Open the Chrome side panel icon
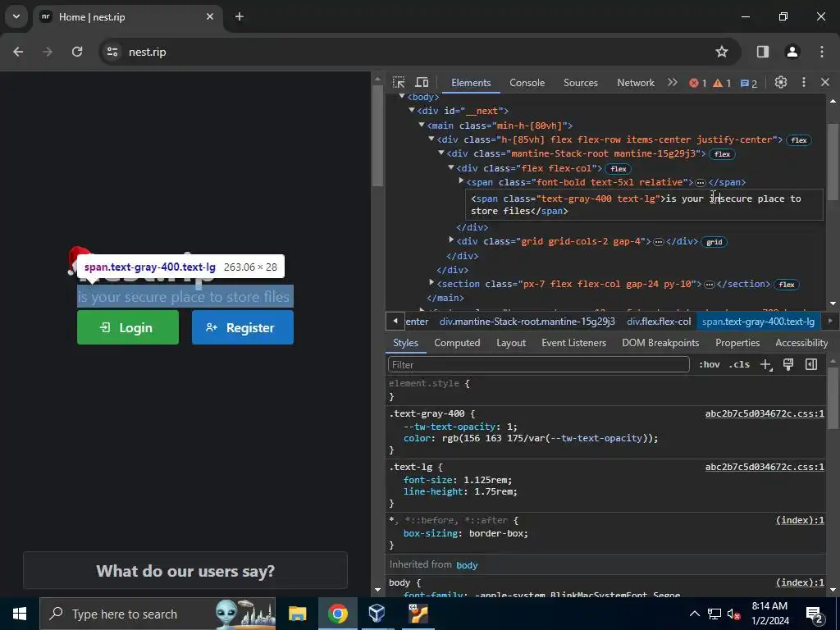The image size is (840, 630). (762, 52)
